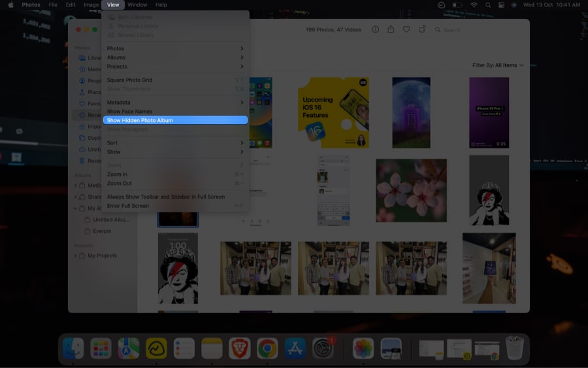The height and width of the screenshot is (368, 588).
Task: Open the pink blossom flowers photo
Action: (412, 191)
